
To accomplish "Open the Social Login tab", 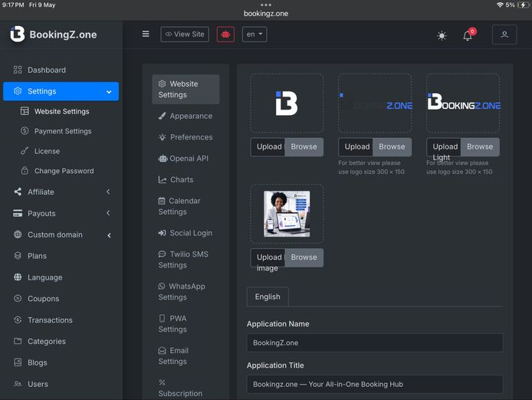I will [186, 233].
